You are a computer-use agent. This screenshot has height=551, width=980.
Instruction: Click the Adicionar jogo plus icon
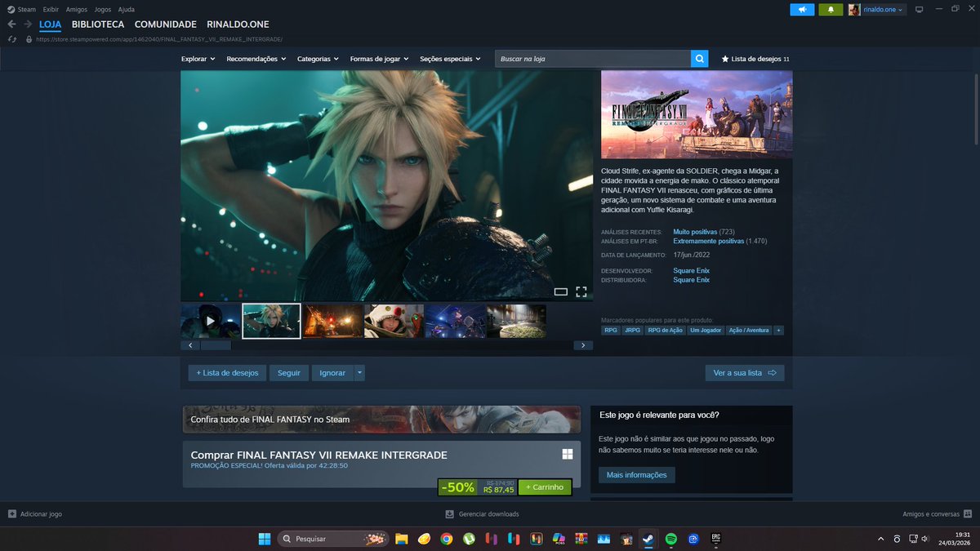(x=12, y=514)
